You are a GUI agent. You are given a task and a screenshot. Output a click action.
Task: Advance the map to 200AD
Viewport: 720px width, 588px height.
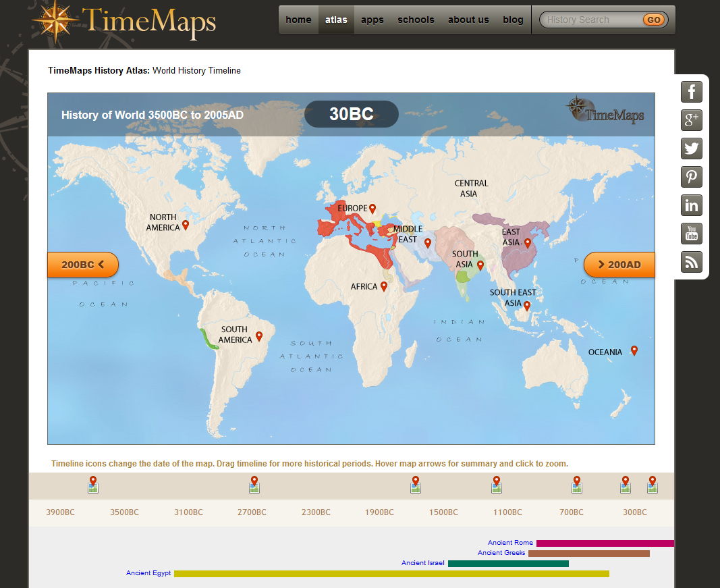619,265
